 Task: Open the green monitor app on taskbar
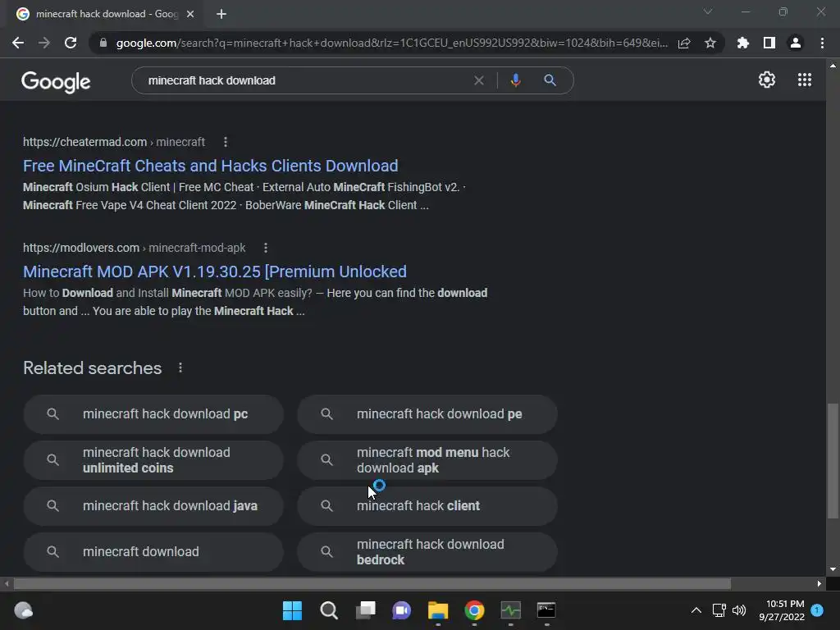point(510,610)
